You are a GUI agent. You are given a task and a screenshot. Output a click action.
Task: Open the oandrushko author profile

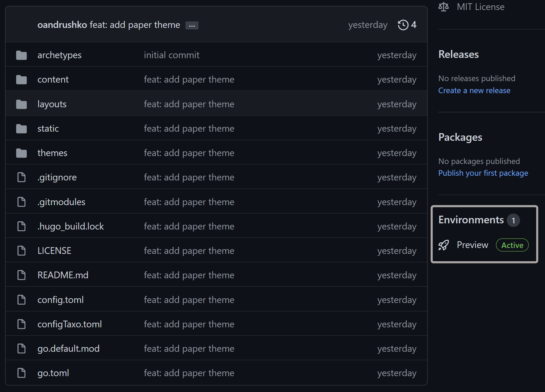point(62,25)
